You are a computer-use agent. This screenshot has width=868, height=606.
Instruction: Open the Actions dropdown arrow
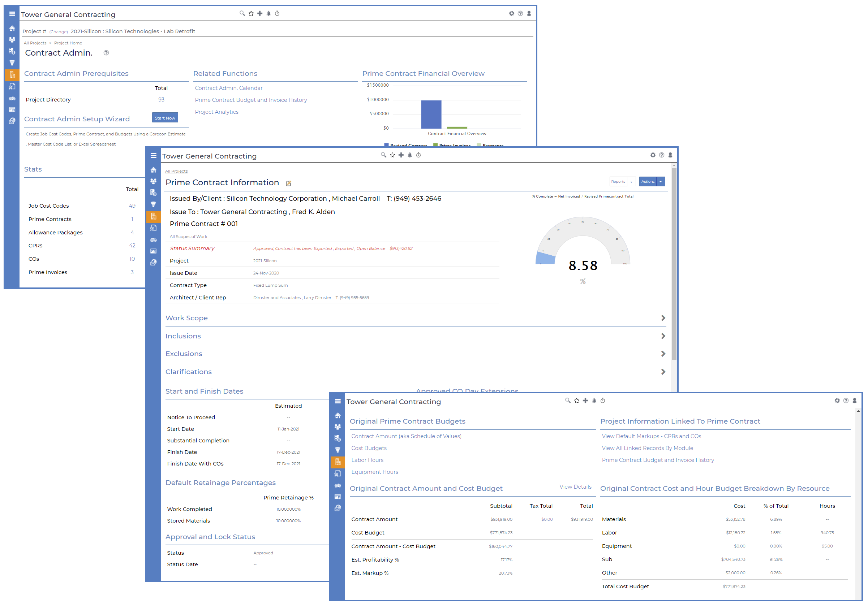661,182
